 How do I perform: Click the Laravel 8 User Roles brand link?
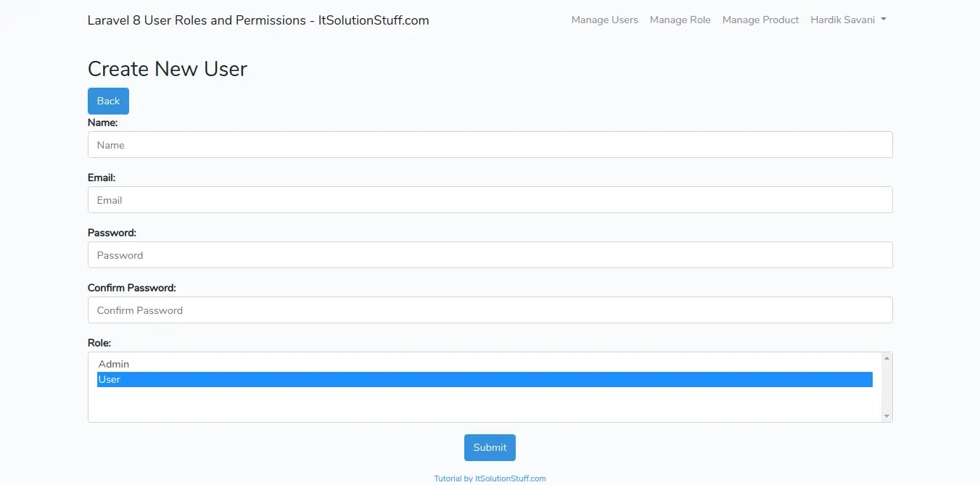pyautogui.click(x=258, y=20)
